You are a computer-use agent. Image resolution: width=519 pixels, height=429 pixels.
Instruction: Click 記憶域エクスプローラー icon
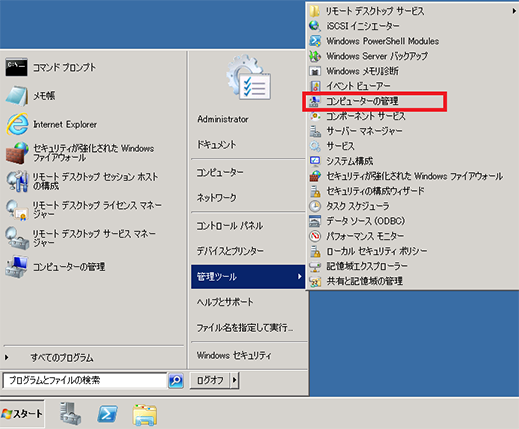pos(315,266)
